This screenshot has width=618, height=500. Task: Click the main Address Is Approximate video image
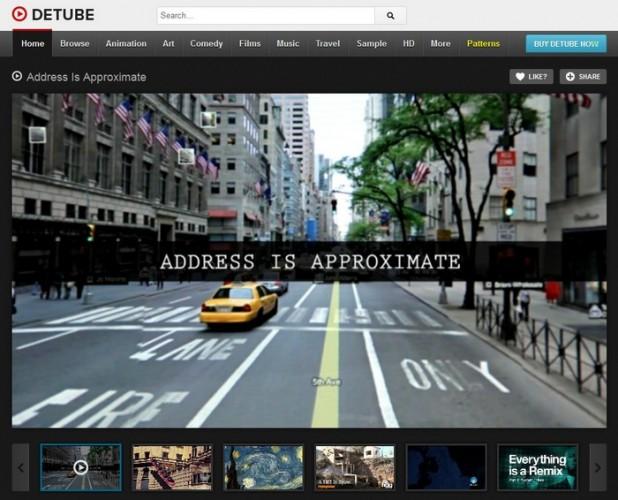309,260
